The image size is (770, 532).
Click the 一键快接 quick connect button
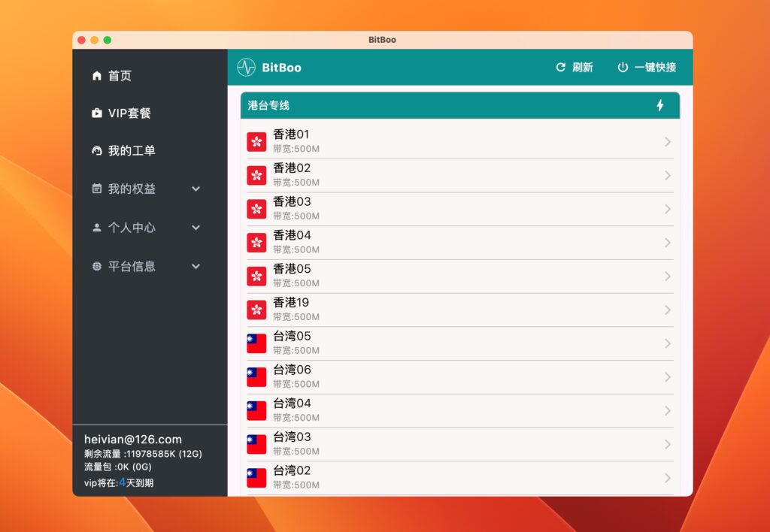coord(648,67)
